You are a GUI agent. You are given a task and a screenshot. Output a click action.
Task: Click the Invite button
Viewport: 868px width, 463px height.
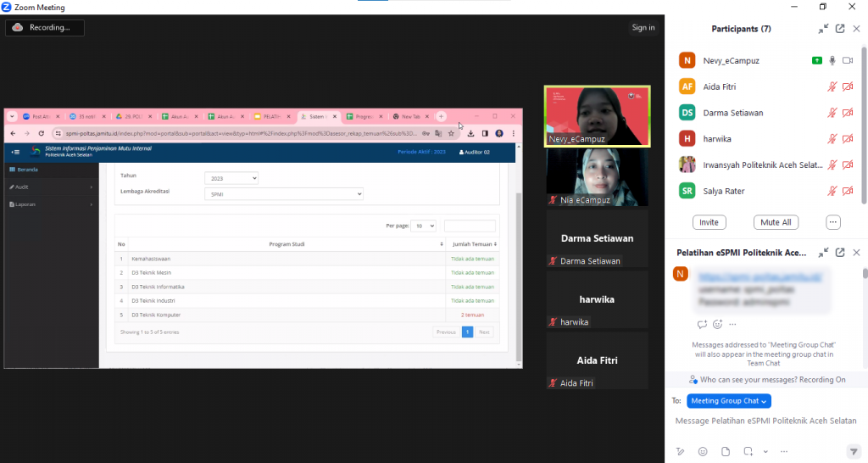[709, 222]
